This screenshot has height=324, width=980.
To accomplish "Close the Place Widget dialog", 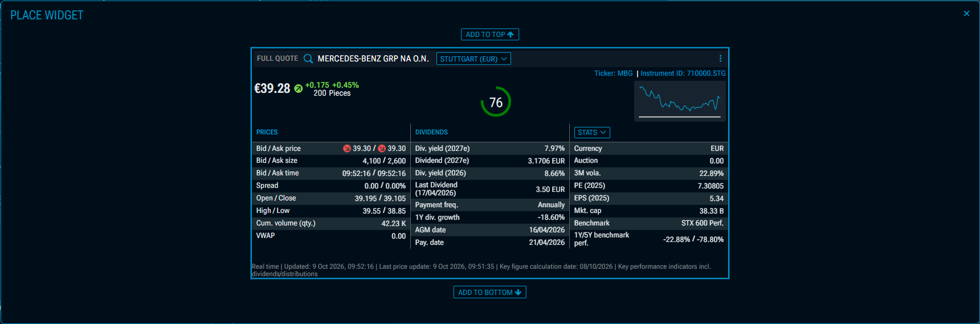I will 966,14.
